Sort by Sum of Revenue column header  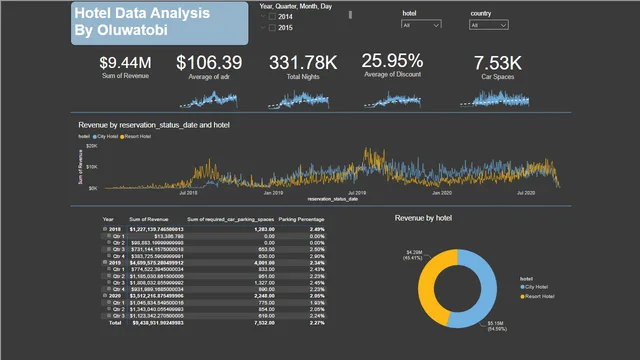pyautogui.click(x=149, y=219)
